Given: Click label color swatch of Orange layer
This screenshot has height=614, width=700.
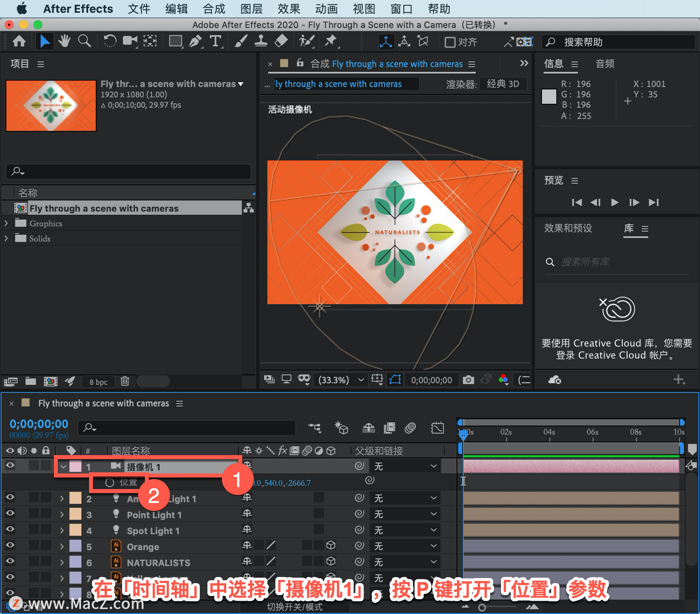Looking at the screenshot, I should pyautogui.click(x=75, y=546).
